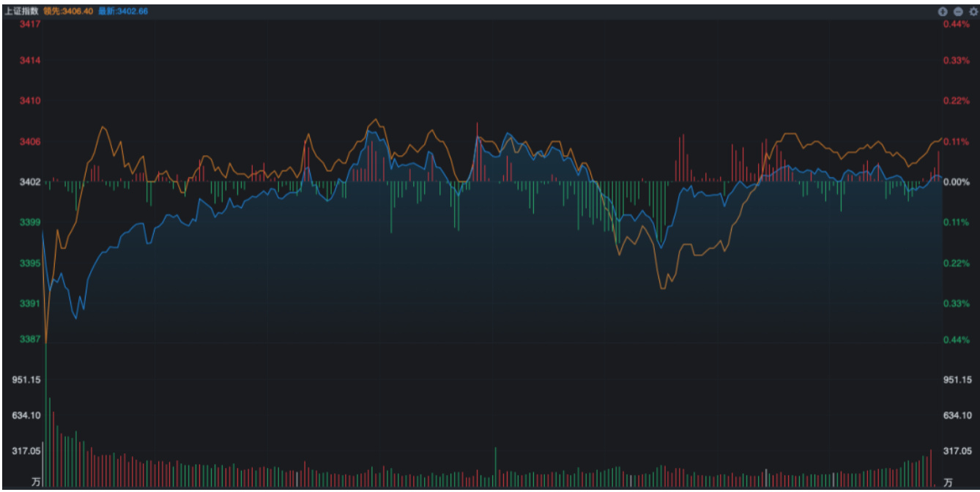Click the 0.00% label on right axis

(x=955, y=182)
